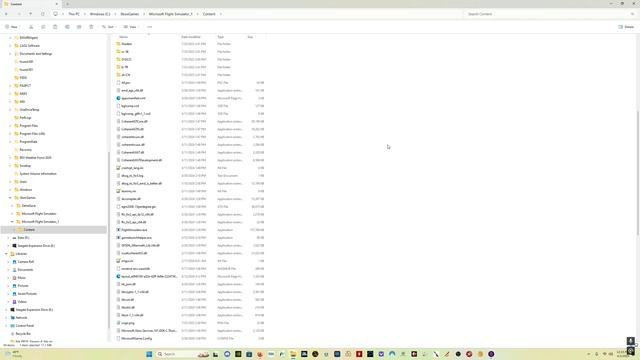Screen dimensions: 640x360
Task: Select Pictures library in the navigation tree
Action: 23,286
